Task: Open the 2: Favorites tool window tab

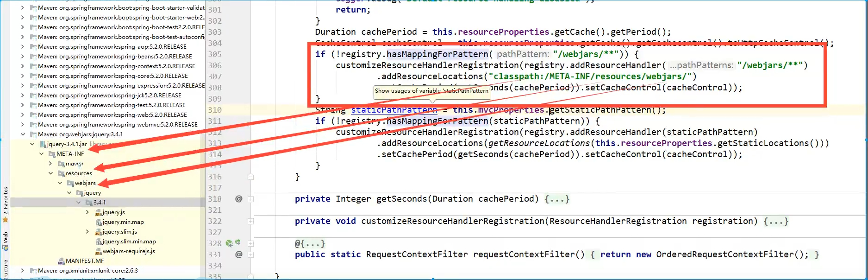Action: click(6, 201)
